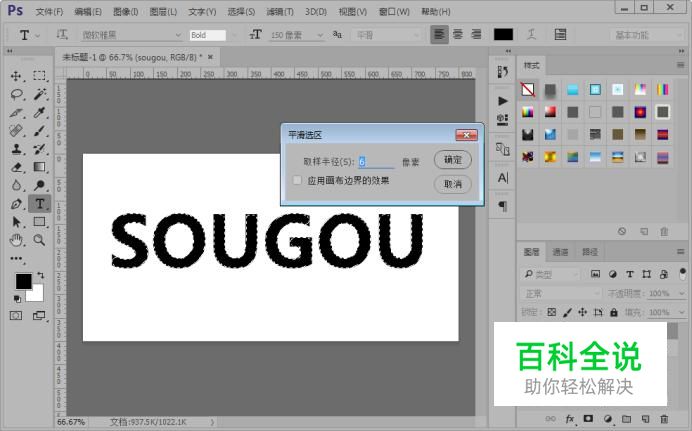Open font size dropdown
The image size is (692, 431).
pyautogui.click(x=320, y=35)
